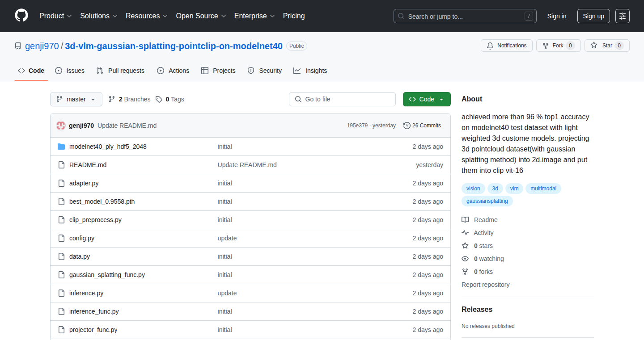The height and width of the screenshot is (340, 644).
Task: Open the 26 Commits link
Action: point(422,126)
